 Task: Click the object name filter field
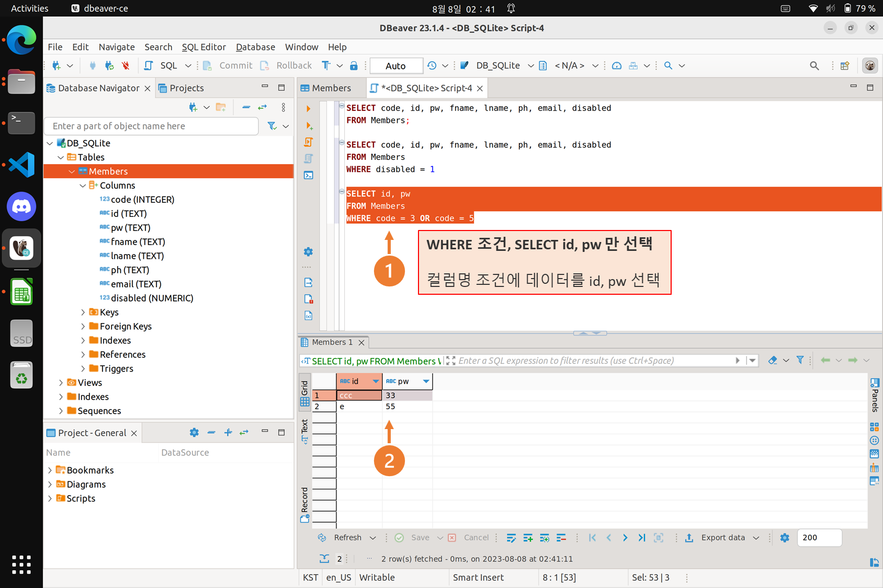click(x=151, y=126)
